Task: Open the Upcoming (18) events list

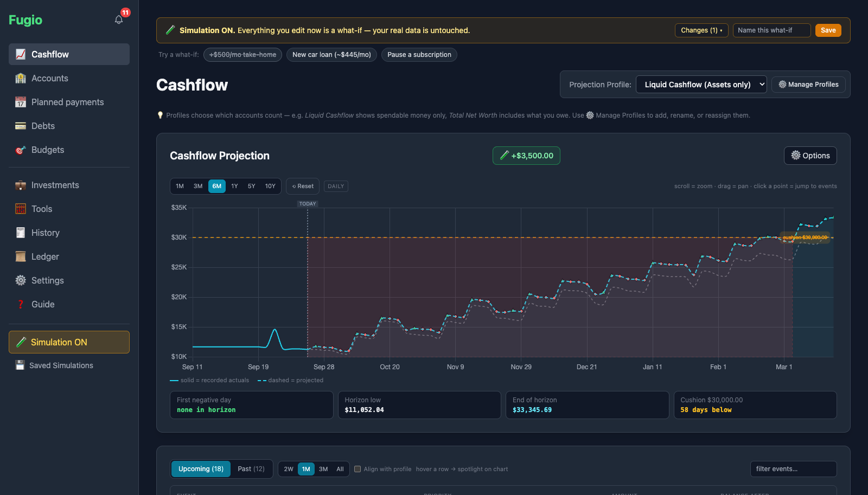Action: 201,469
